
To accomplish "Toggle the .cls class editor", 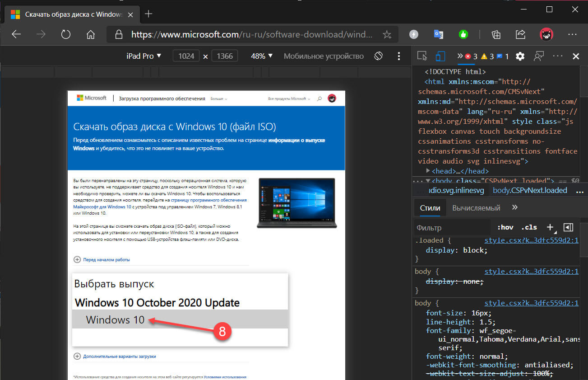I will point(529,227).
